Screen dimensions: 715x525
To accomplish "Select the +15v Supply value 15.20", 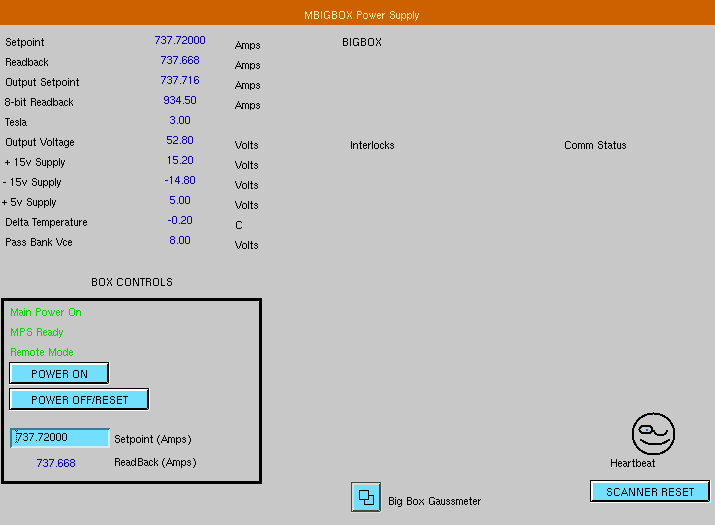I will [x=180, y=161].
